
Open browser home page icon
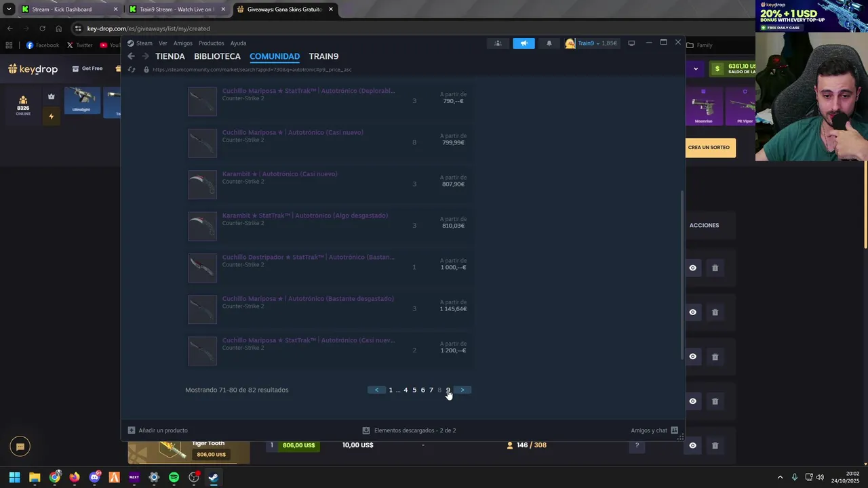58,28
